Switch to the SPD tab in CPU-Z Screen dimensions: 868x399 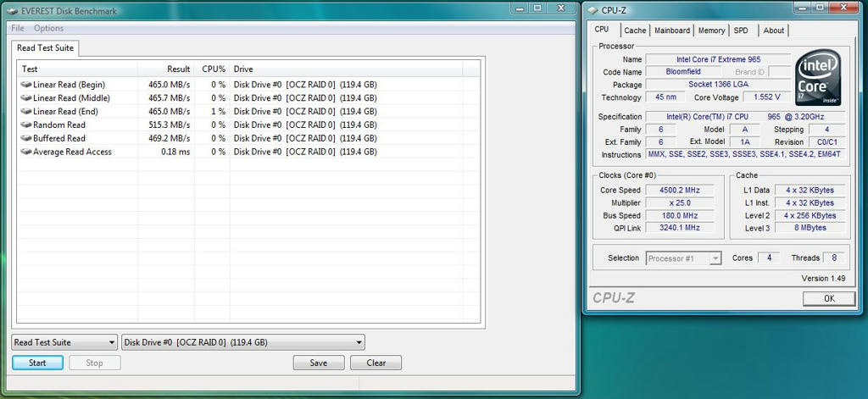click(741, 30)
